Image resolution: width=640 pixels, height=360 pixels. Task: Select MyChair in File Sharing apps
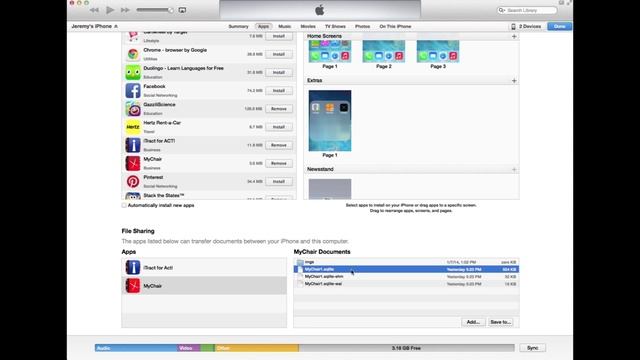204,286
